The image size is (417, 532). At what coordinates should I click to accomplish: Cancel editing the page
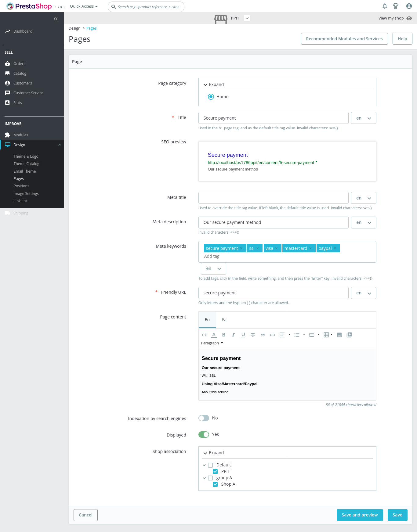(85, 515)
